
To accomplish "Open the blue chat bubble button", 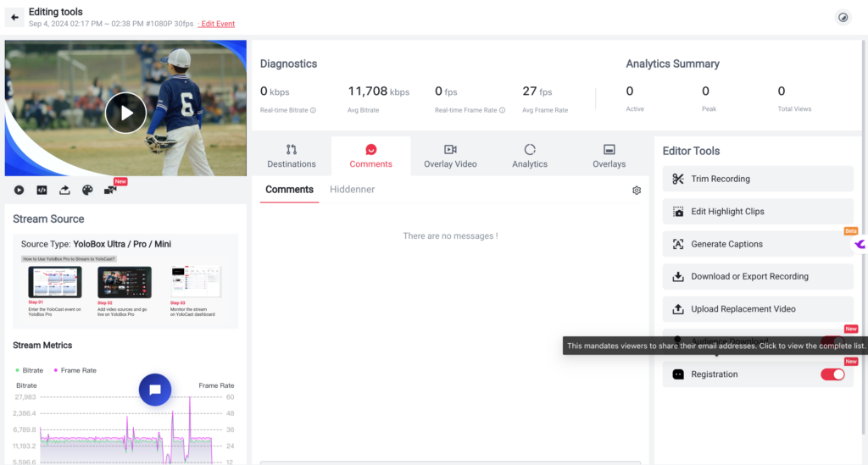I will (x=155, y=390).
